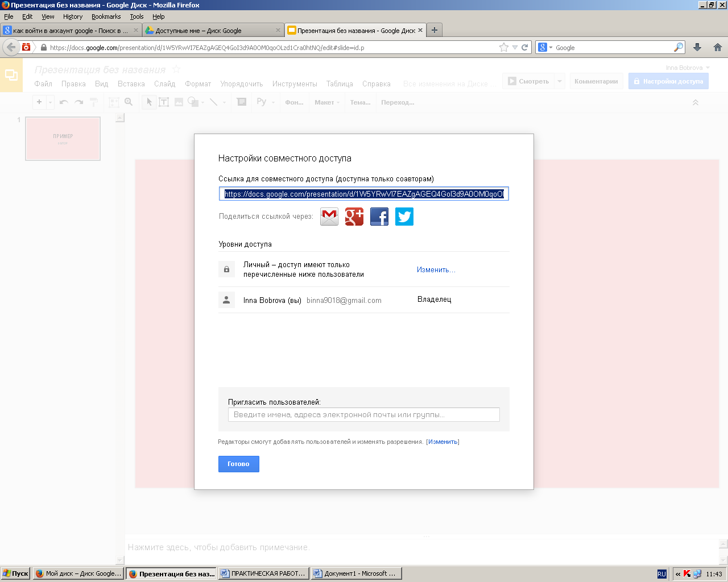
Task: Click the new slide plus button
Action: (x=39, y=102)
